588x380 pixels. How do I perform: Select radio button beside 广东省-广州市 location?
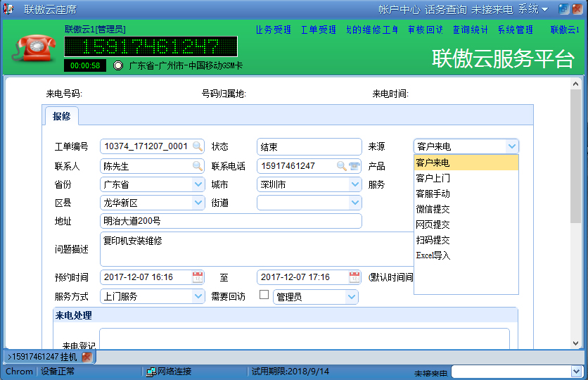coord(118,65)
